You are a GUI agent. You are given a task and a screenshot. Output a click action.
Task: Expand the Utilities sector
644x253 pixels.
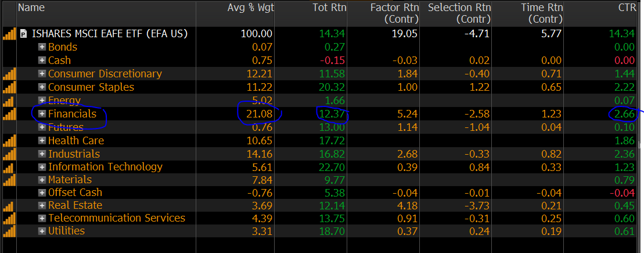(41, 231)
